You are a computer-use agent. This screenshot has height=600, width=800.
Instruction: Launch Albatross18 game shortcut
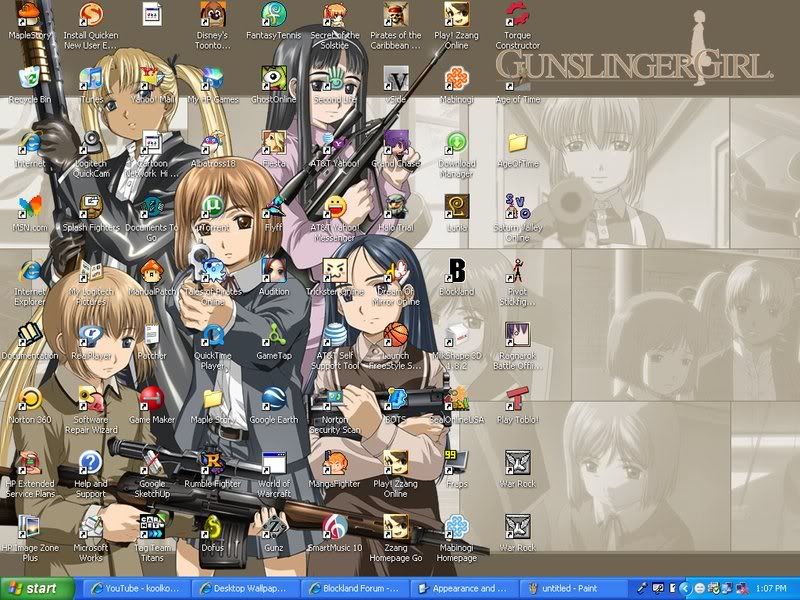[213, 142]
